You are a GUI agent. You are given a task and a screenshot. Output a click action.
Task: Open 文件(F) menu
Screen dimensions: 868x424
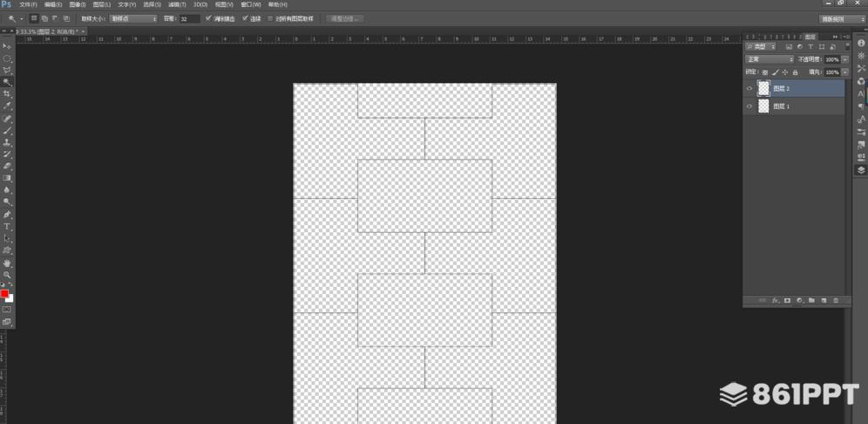[28, 4]
